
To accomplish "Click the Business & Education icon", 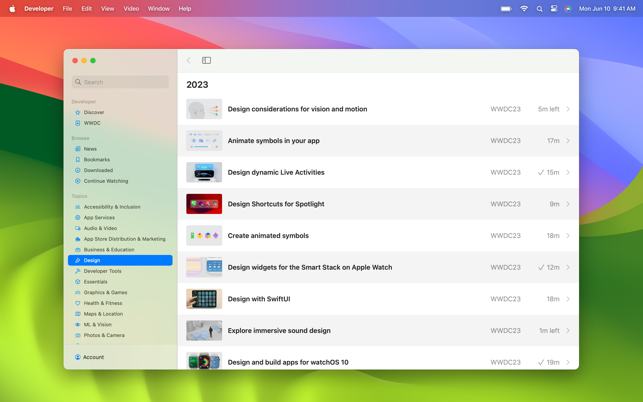I will point(78,249).
